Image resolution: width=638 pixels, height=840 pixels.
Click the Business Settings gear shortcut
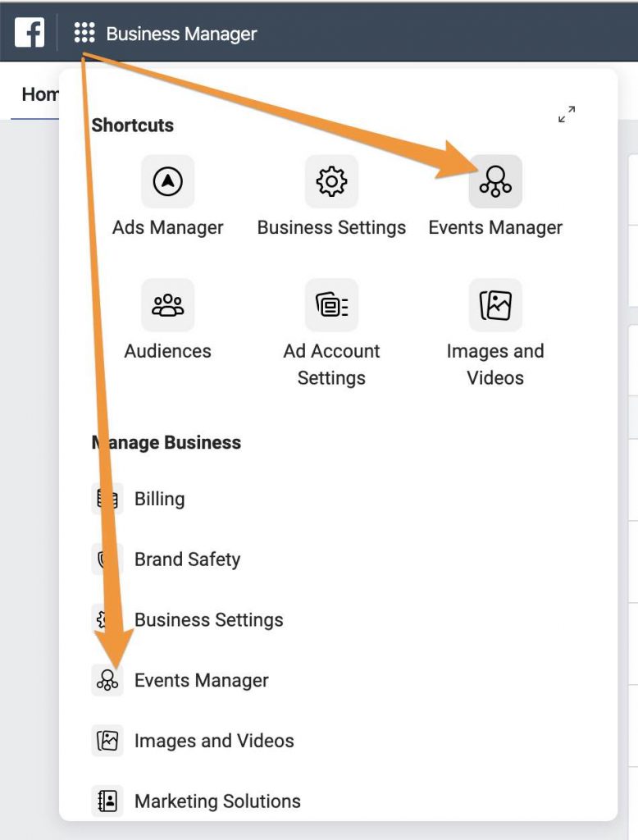(331, 181)
